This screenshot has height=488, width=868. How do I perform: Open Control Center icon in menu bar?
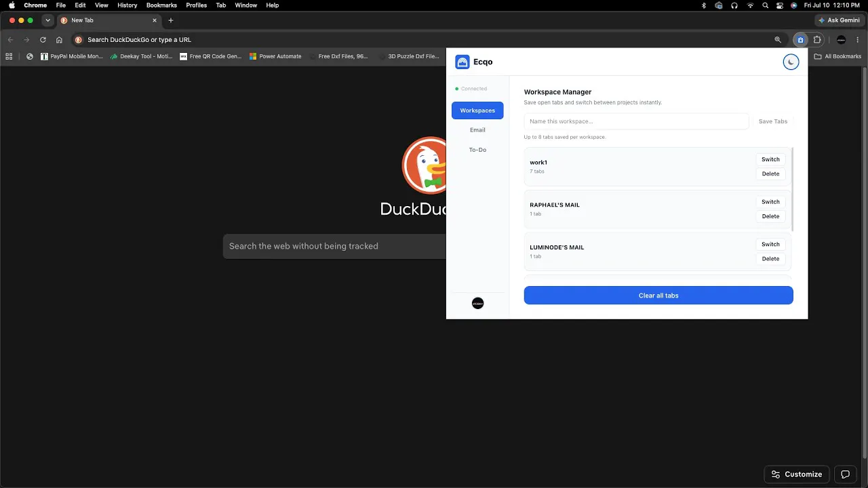point(780,5)
